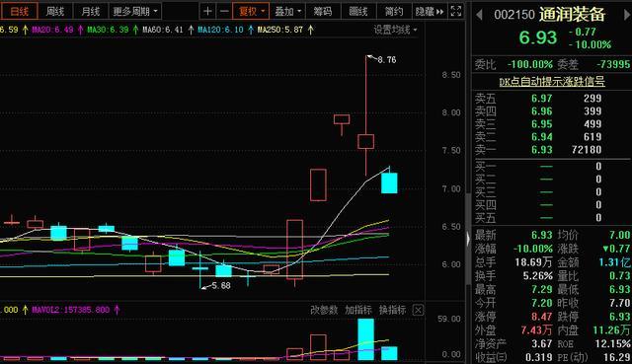Switch to 简约 simple mode
This screenshot has height=364, width=632.
pyautogui.click(x=394, y=11)
